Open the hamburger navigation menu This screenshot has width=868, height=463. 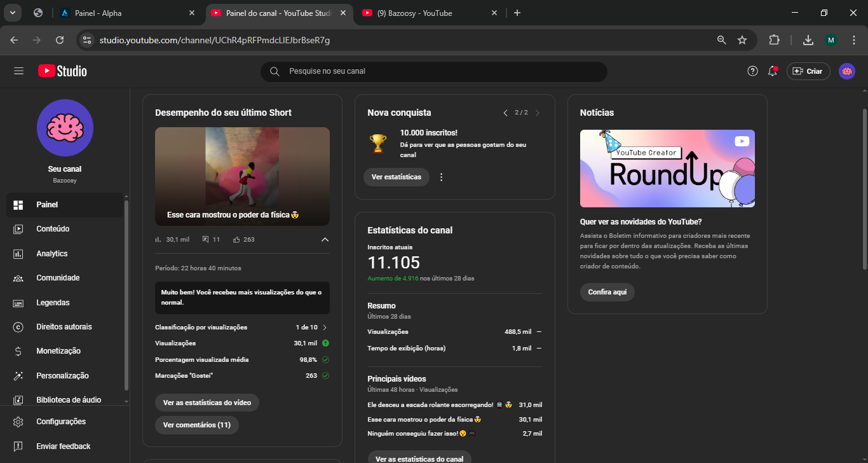[x=18, y=71]
